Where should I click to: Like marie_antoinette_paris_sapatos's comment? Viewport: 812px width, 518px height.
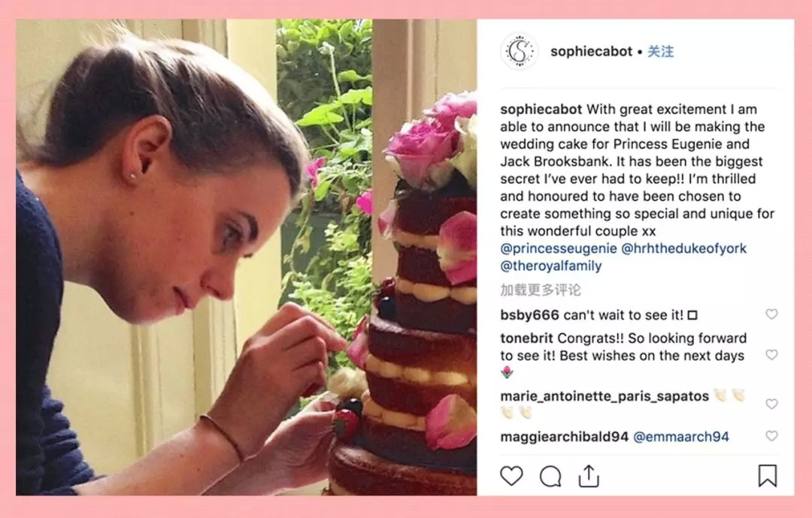[x=771, y=404]
